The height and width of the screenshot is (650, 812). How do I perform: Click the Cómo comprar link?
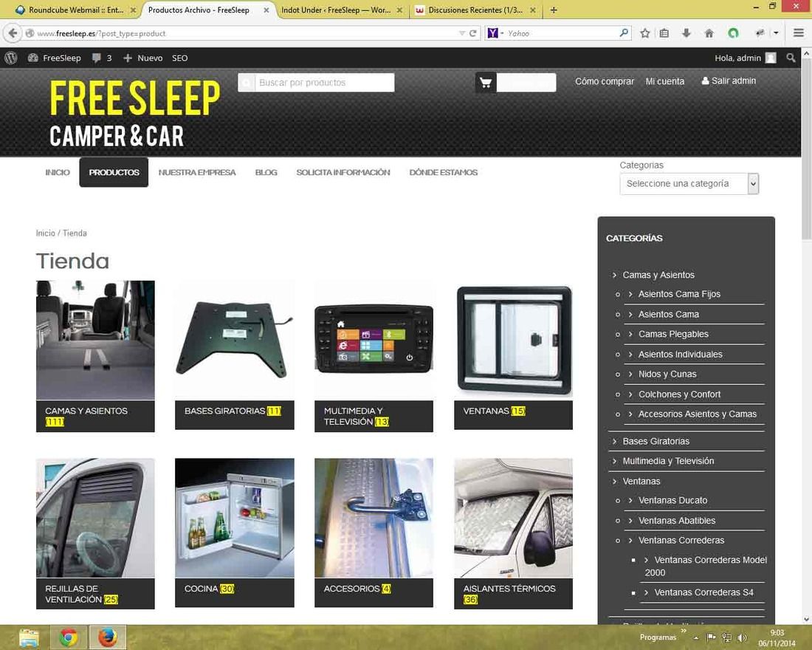click(x=605, y=81)
